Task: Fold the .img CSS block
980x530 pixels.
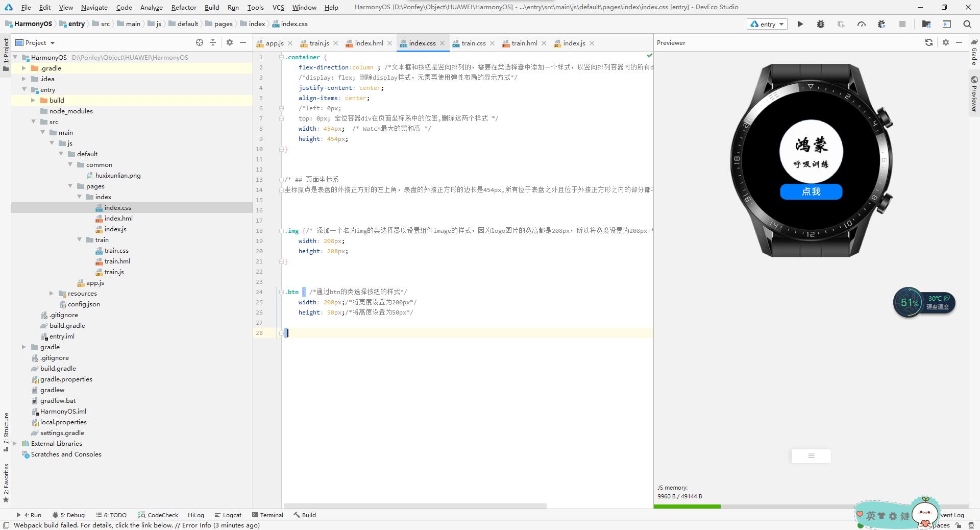Action: click(281, 231)
